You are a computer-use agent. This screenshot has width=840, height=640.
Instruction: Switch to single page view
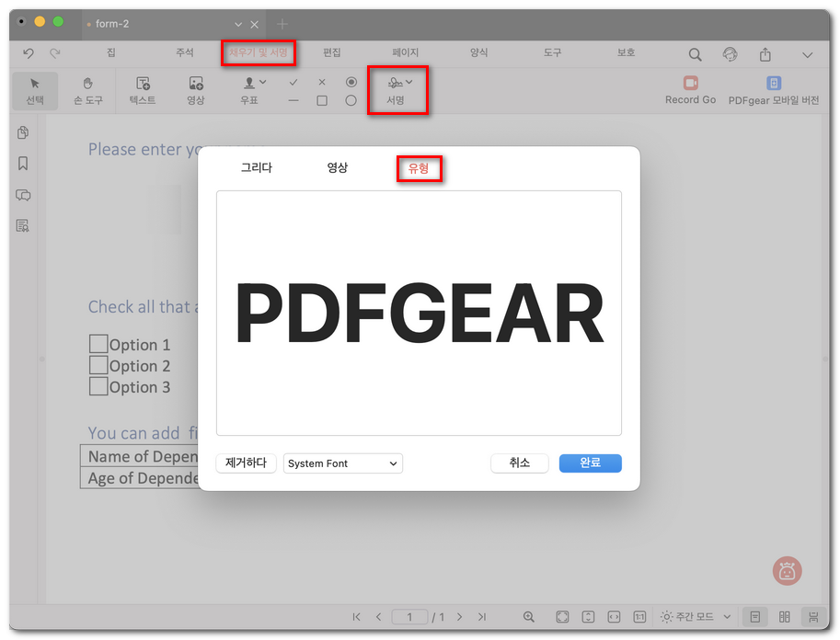pos(754,617)
